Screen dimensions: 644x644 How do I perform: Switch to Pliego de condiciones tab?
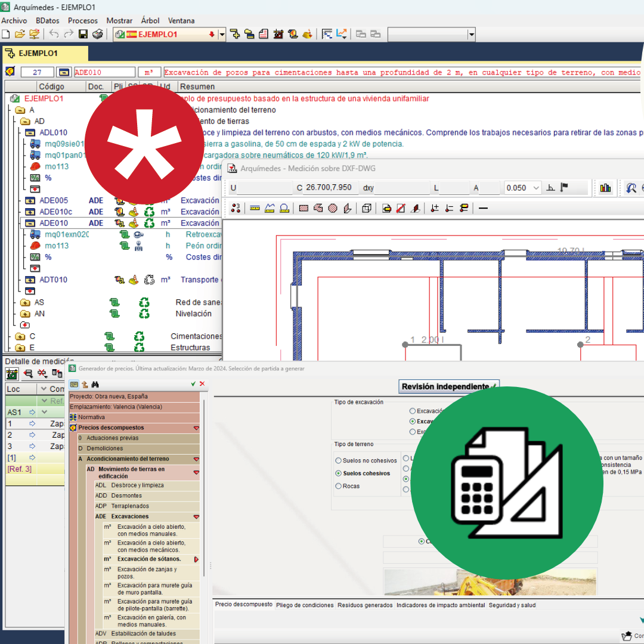point(305,605)
